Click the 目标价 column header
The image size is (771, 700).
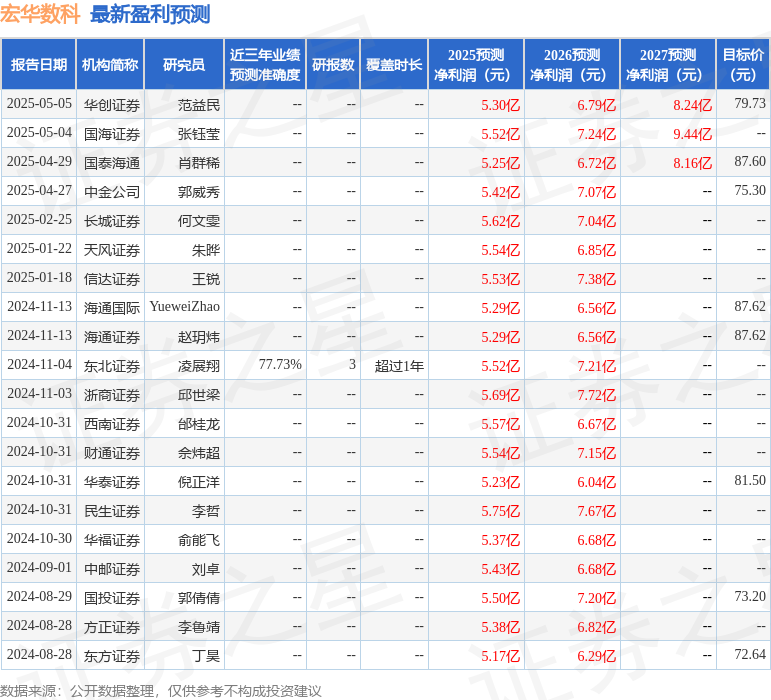point(743,64)
